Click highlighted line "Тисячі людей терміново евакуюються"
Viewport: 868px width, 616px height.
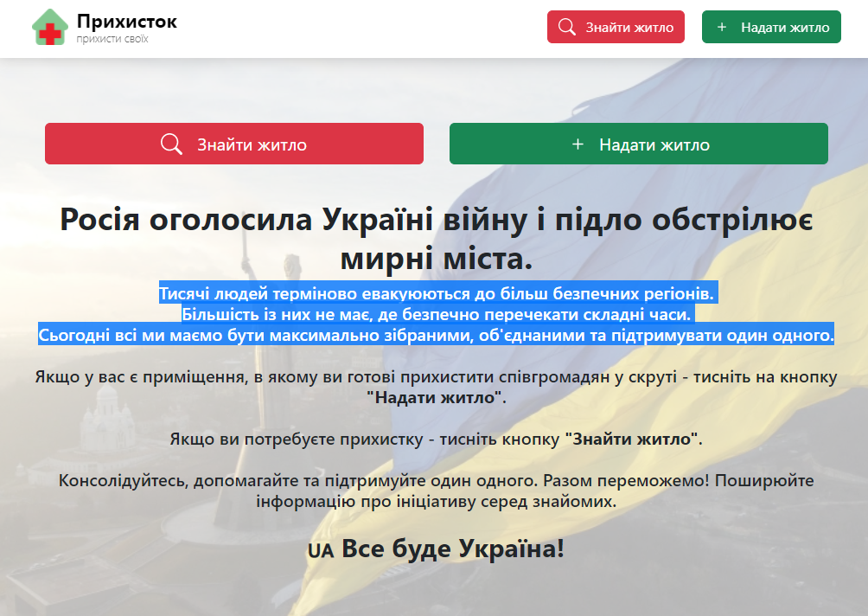click(x=437, y=294)
